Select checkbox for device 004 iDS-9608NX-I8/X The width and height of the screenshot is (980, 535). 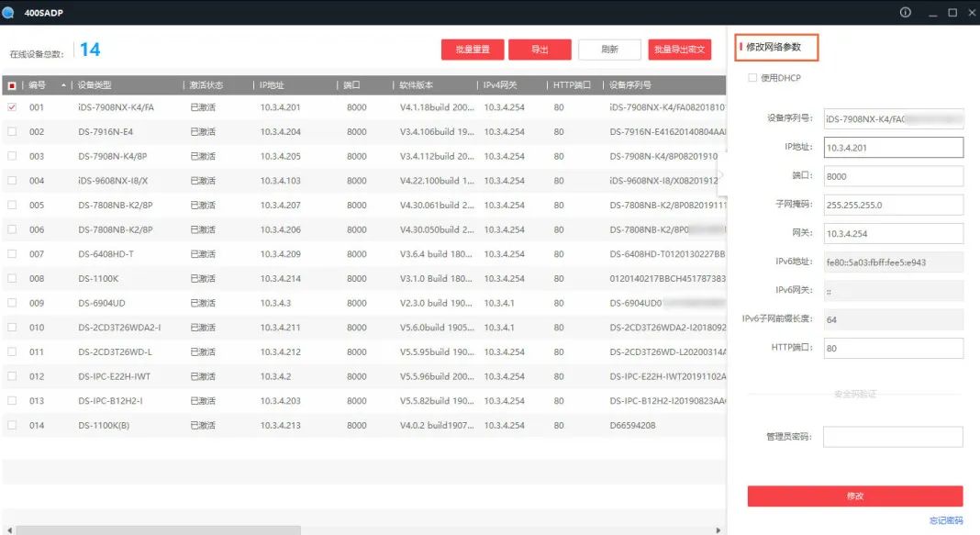click(12, 181)
